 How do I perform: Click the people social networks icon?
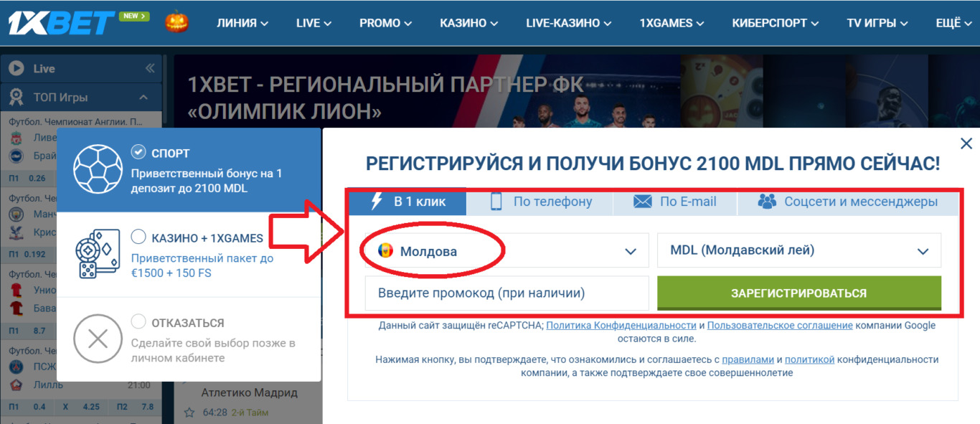tap(767, 202)
